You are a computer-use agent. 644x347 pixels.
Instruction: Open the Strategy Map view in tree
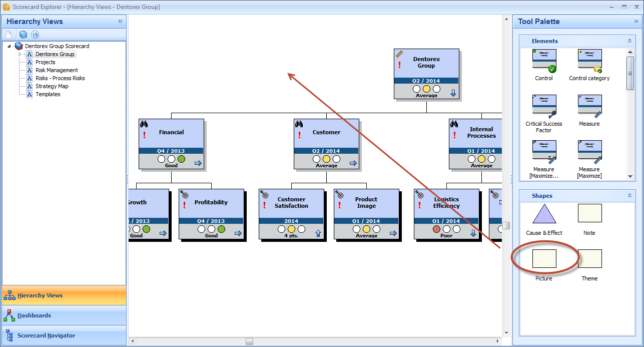tap(52, 86)
